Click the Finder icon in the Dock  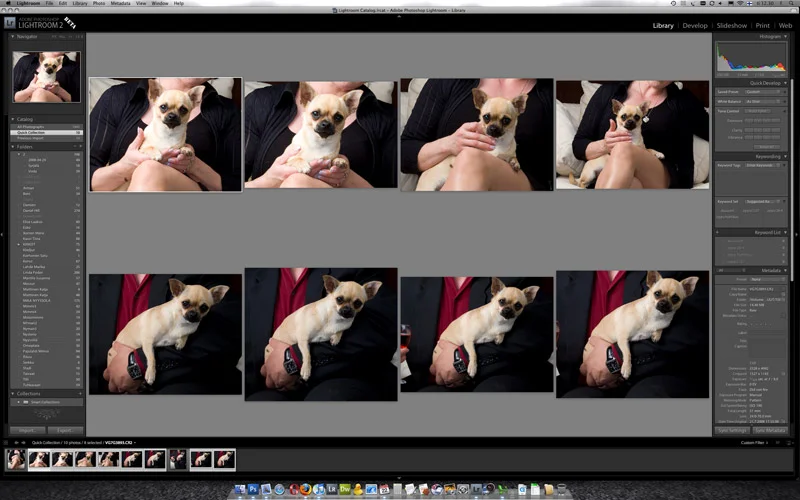[x=240, y=489]
